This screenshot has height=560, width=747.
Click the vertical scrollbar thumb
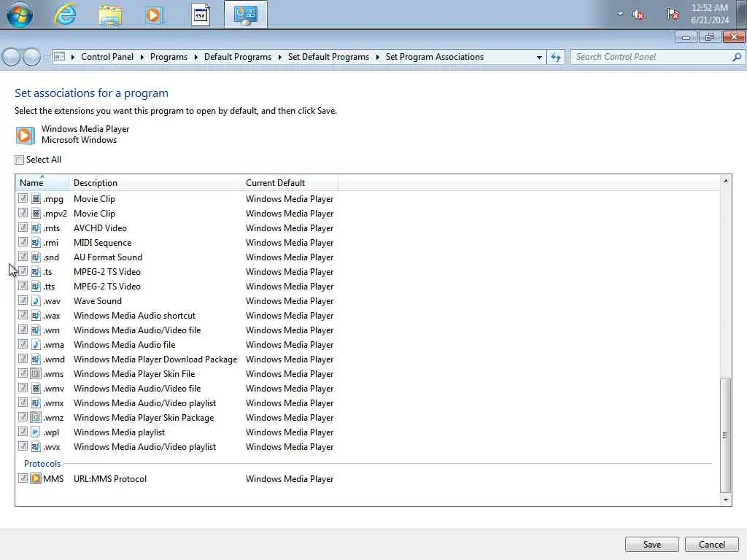click(x=725, y=435)
